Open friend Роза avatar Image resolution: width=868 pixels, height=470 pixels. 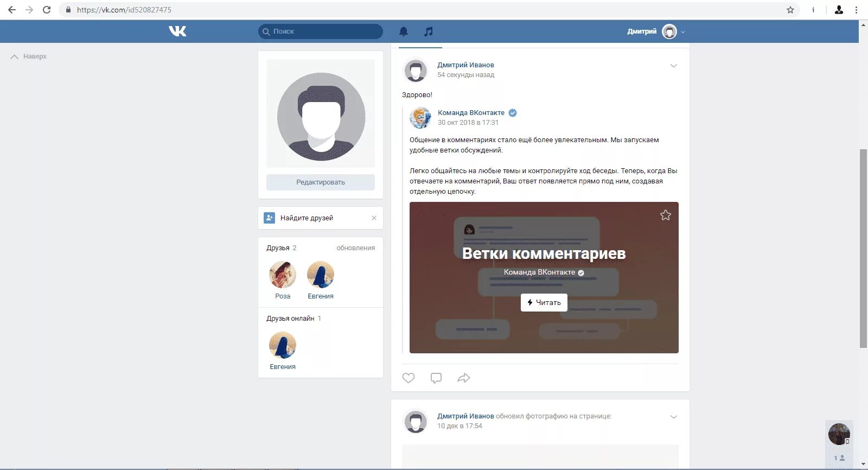click(283, 275)
